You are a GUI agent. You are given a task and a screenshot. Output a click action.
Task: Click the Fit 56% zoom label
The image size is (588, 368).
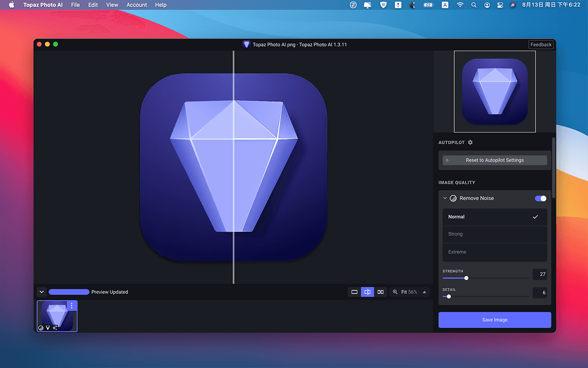[409, 292]
